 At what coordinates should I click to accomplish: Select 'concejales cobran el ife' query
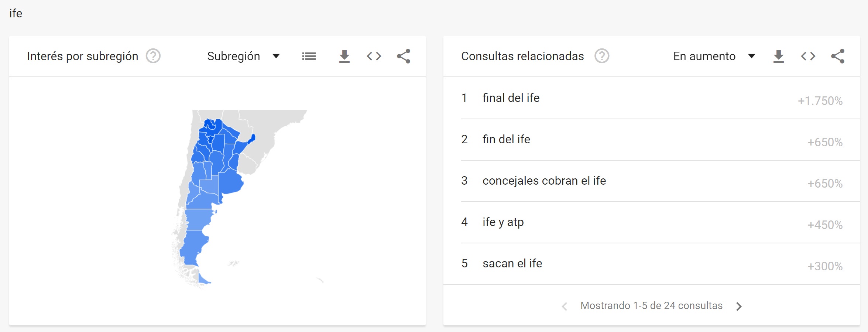pyautogui.click(x=652, y=181)
